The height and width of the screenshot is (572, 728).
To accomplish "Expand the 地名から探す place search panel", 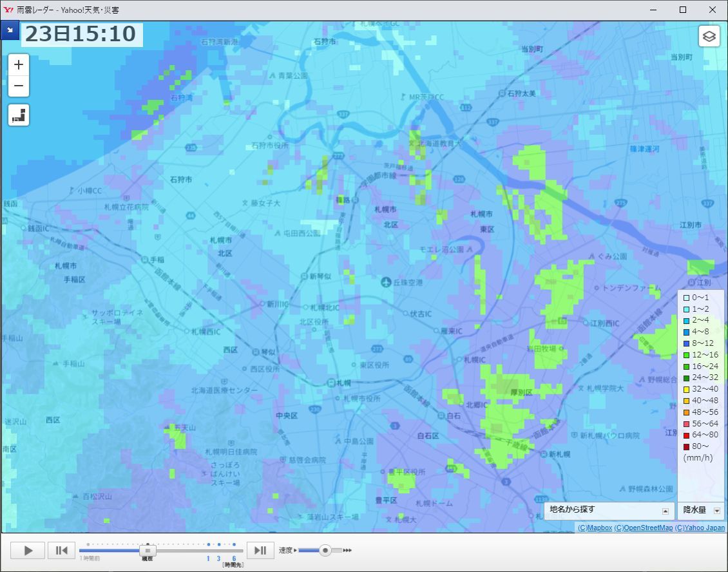I will tap(666, 511).
